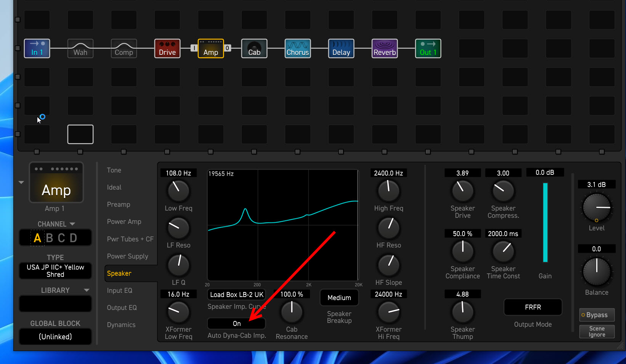Select the Amp block on grid
The height and width of the screenshot is (364, 626).
tap(211, 48)
